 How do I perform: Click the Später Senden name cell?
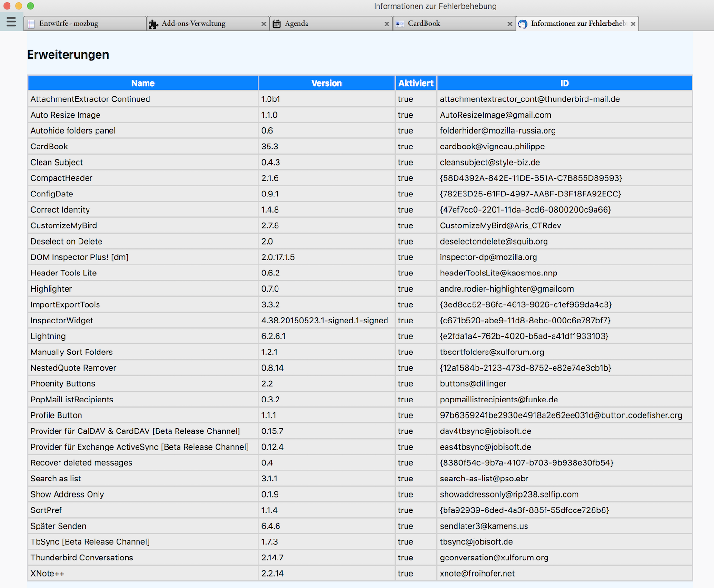(x=143, y=526)
